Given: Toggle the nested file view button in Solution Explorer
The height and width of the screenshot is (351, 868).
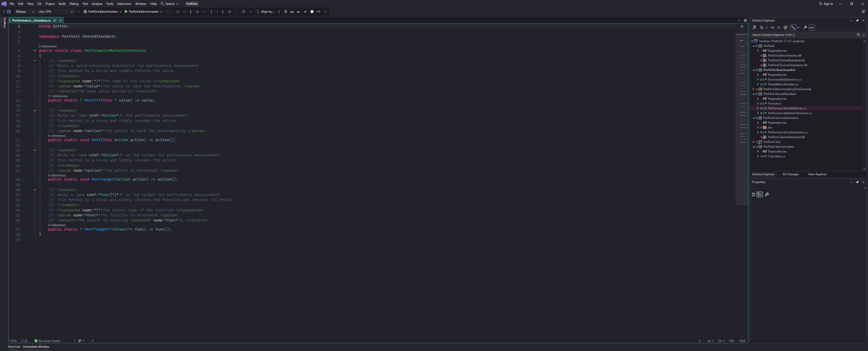Looking at the screenshot, I should pos(793,28).
